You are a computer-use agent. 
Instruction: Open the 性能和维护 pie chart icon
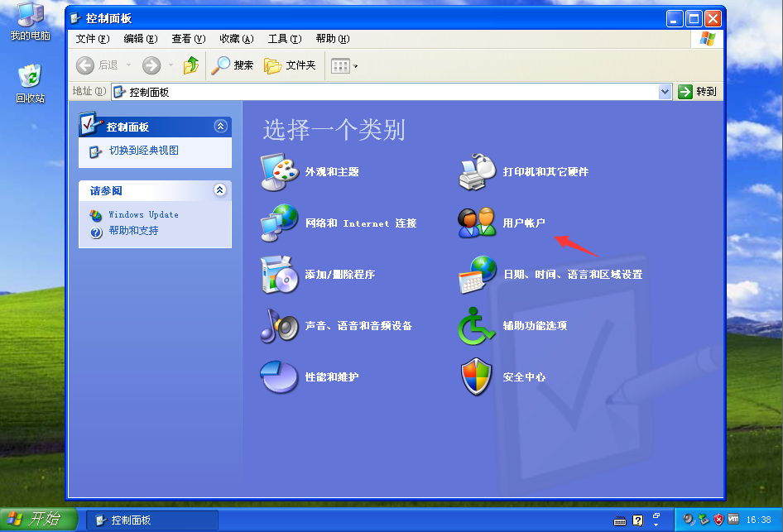pyautogui.click(x=279, y=377)
